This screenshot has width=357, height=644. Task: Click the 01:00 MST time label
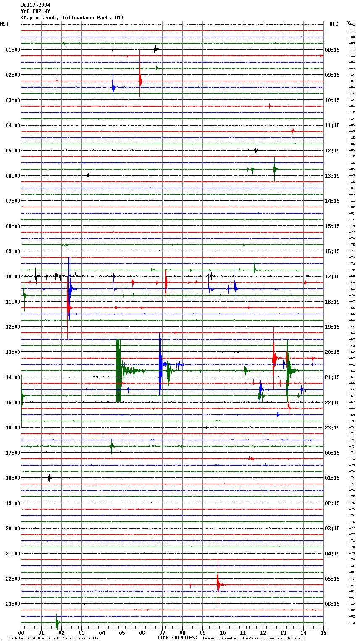[13, 50]
